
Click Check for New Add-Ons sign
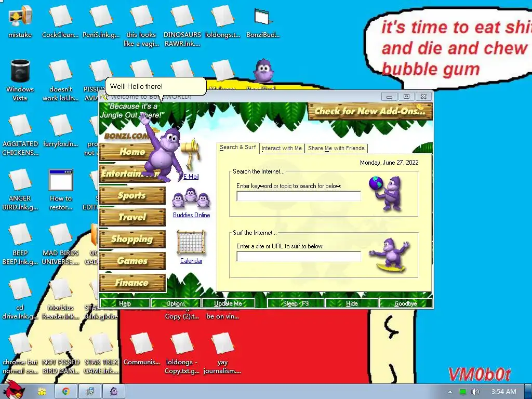[x=370, y=111]
